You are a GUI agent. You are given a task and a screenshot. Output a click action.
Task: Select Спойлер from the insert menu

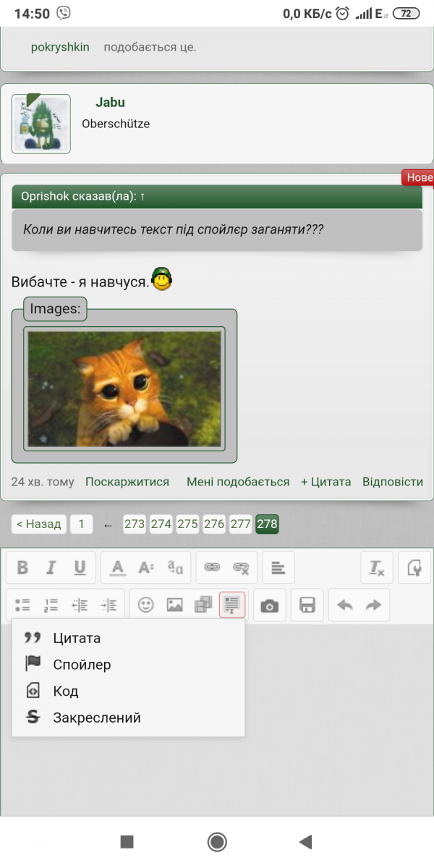[x=128, y=664]
